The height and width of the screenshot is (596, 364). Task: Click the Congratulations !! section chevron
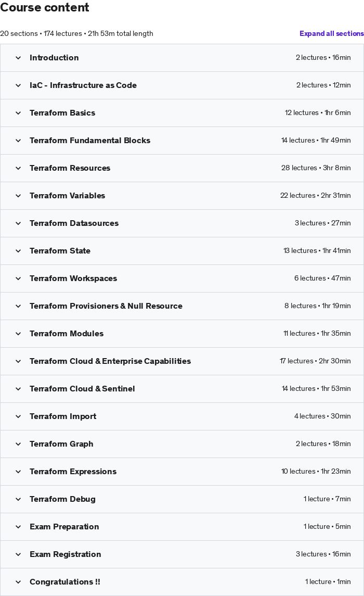pyautogui.click(x=18, y=582)
